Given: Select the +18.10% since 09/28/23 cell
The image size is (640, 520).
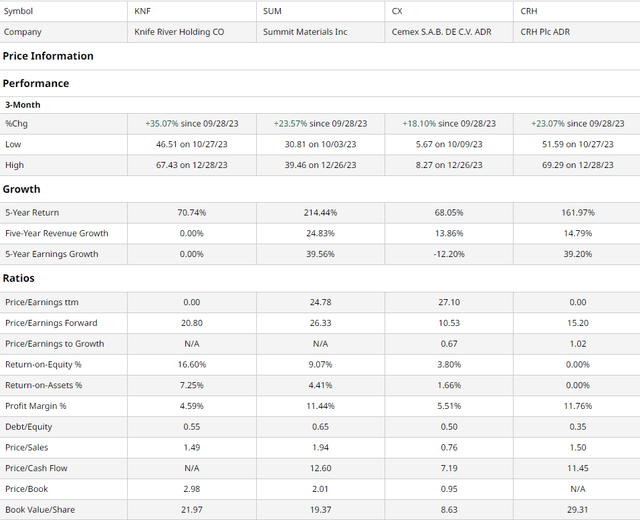Looking at the screenshot, I should pos(449,124).
